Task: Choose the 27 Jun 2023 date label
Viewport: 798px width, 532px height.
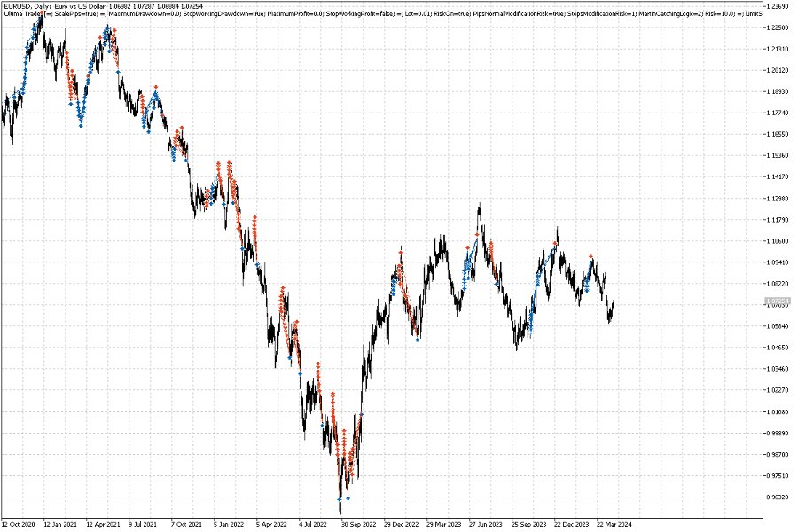Action: pos(486,524)
